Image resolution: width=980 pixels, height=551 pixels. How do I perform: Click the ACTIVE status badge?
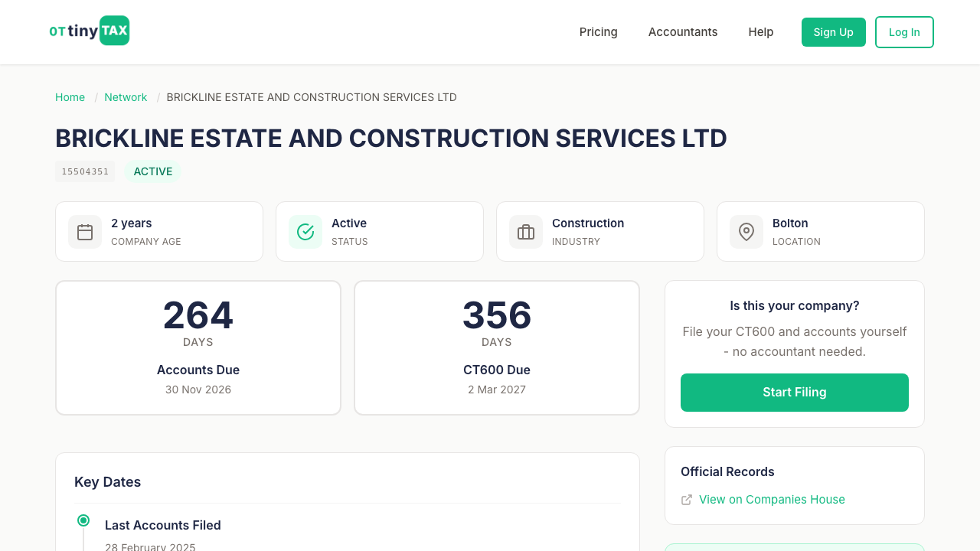(x=152, y=171)
